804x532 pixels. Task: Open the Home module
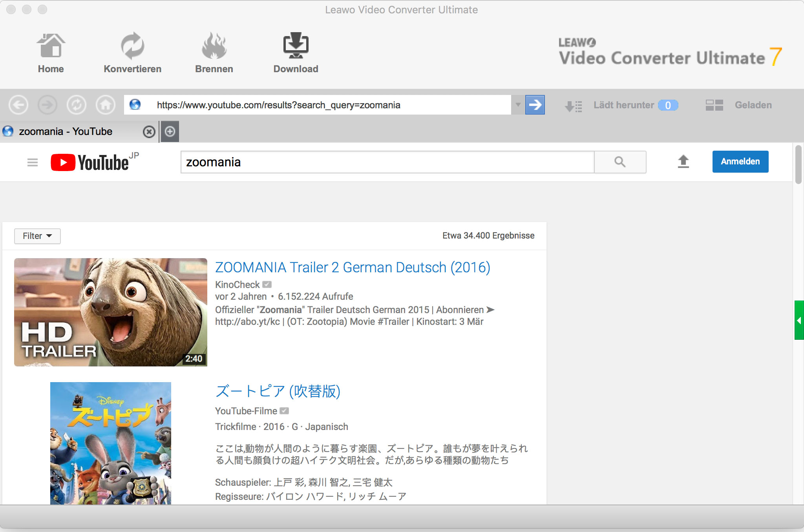point(51,53)
